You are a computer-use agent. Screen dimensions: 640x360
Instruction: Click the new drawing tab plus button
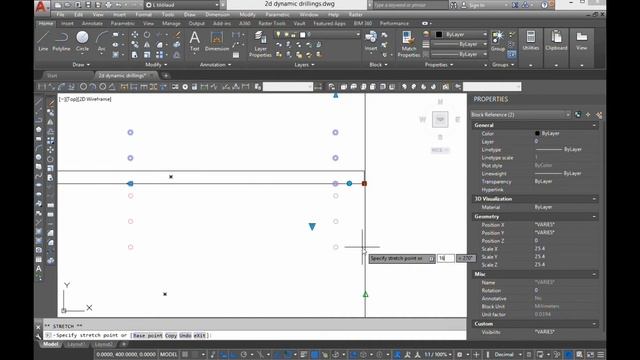166,76
